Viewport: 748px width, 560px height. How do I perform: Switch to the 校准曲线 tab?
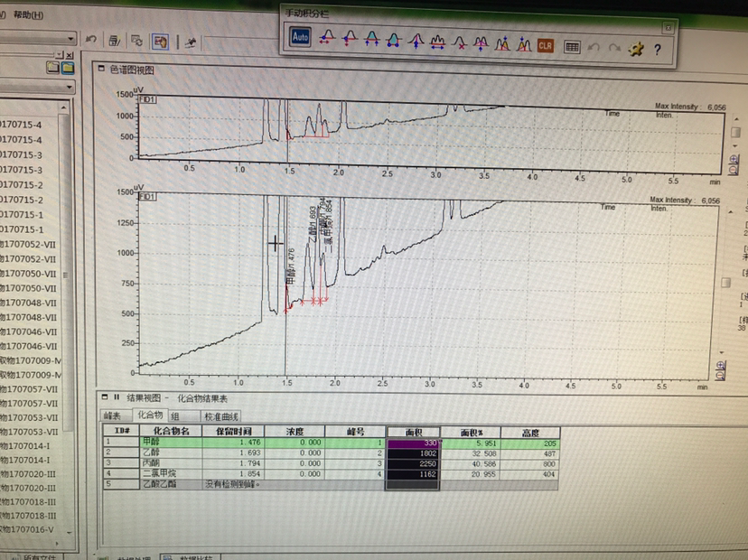tap(220, 416)
